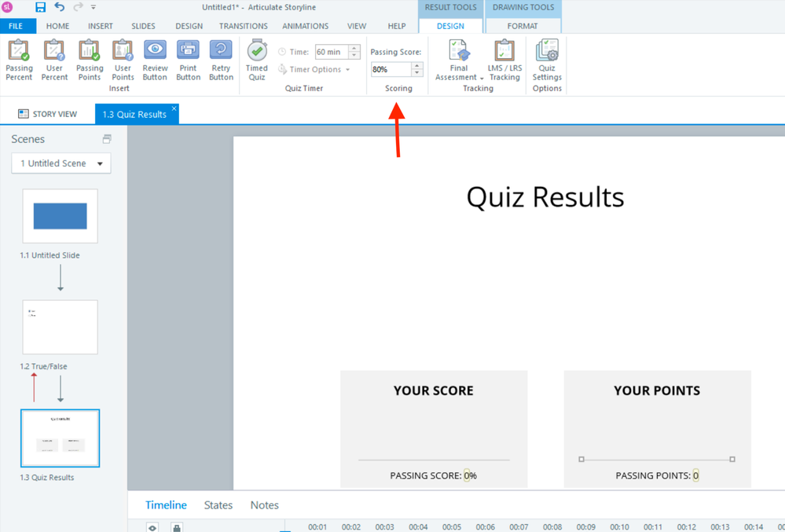Click the Storyline app logo icon
Image resolution: width=785 pixels, height=532 pixels.
[8, 7]
